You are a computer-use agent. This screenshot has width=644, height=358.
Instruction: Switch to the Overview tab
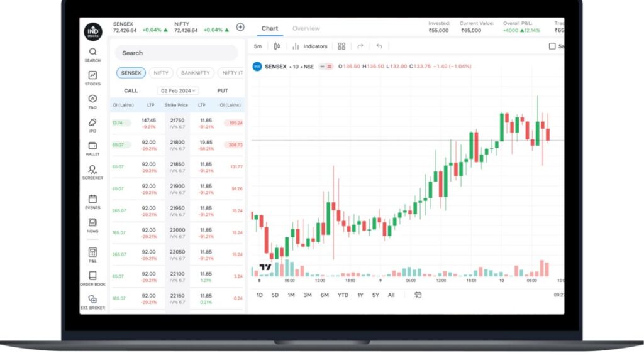tap(306, 28)
